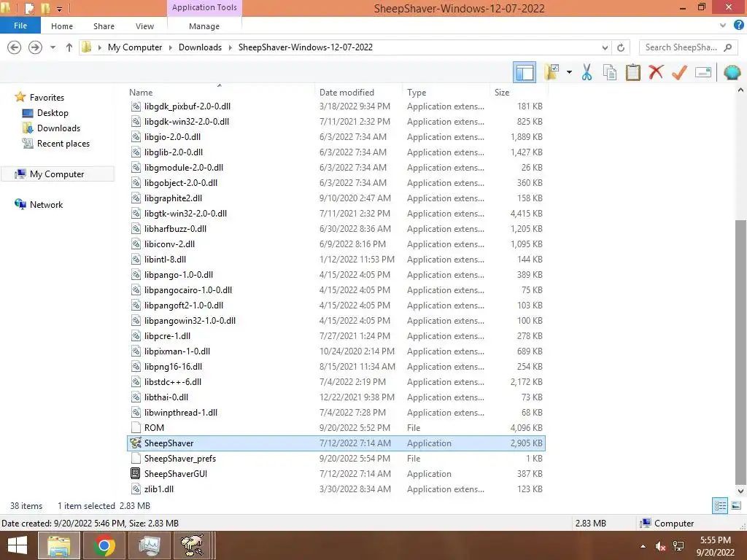Viewport: 747px width, 560px height.
Task: Open Desktop in Favorites sidebar
Action: (53, 113)
